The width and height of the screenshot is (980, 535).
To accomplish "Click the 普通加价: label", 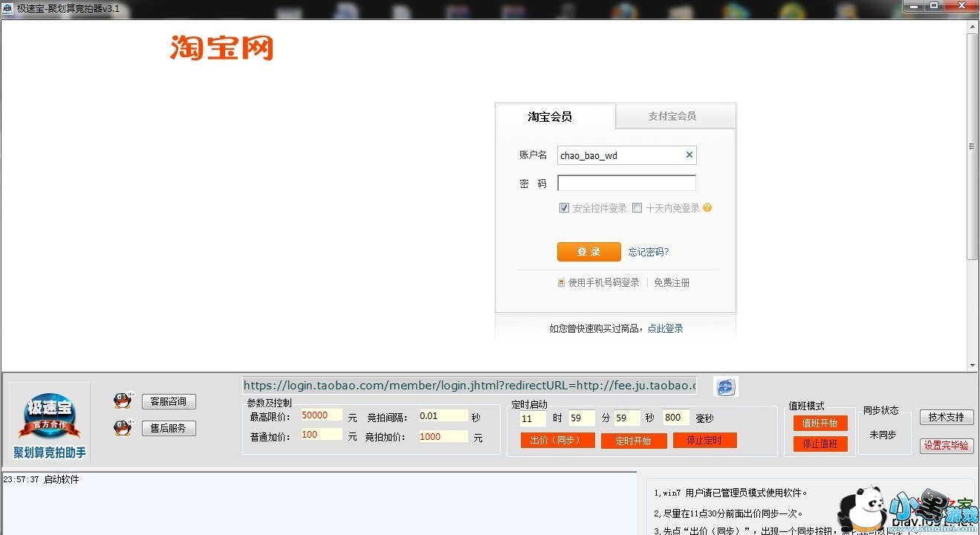I will [x=270, y=436].
